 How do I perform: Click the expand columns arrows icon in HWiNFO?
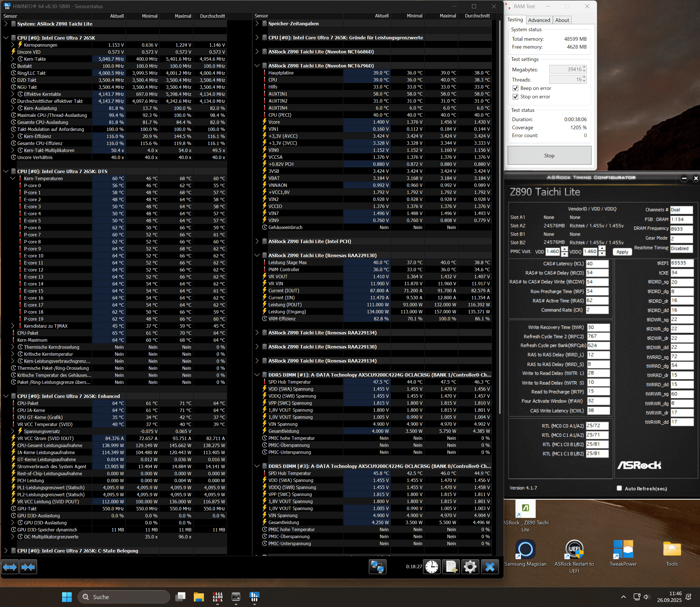[x=10, y=567]
